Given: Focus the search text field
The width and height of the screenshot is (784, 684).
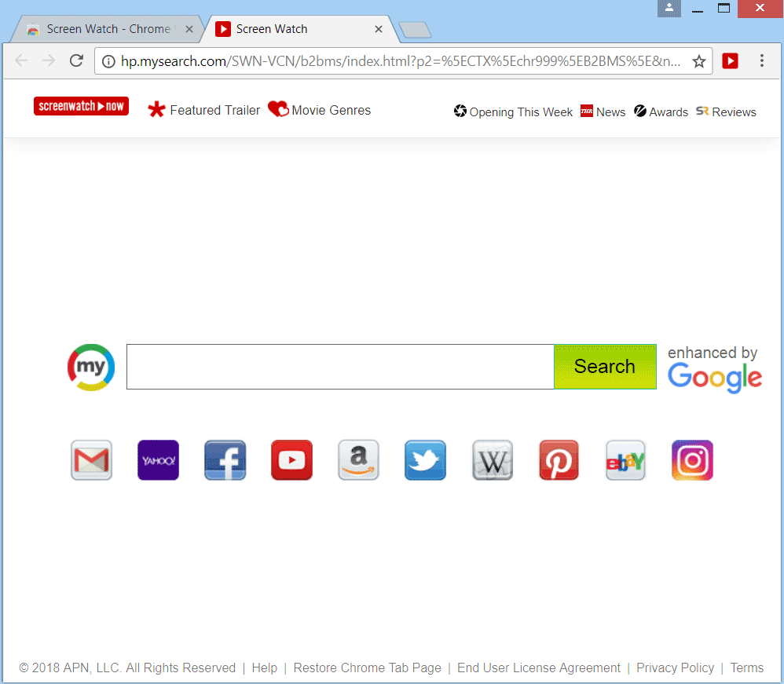Looking at the screenshot, I should (340, 367).
